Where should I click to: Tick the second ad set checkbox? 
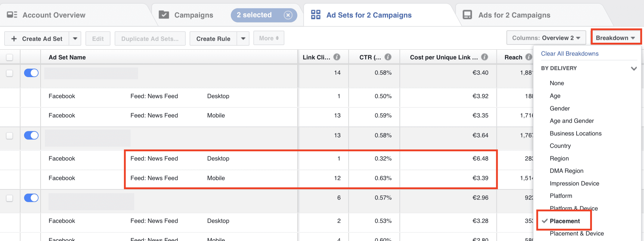click(x=10, y=136)
